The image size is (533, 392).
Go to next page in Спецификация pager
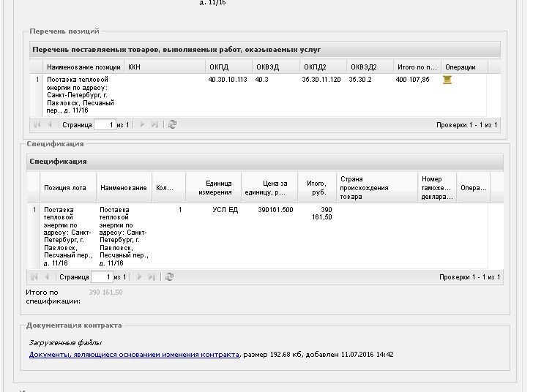139,277
